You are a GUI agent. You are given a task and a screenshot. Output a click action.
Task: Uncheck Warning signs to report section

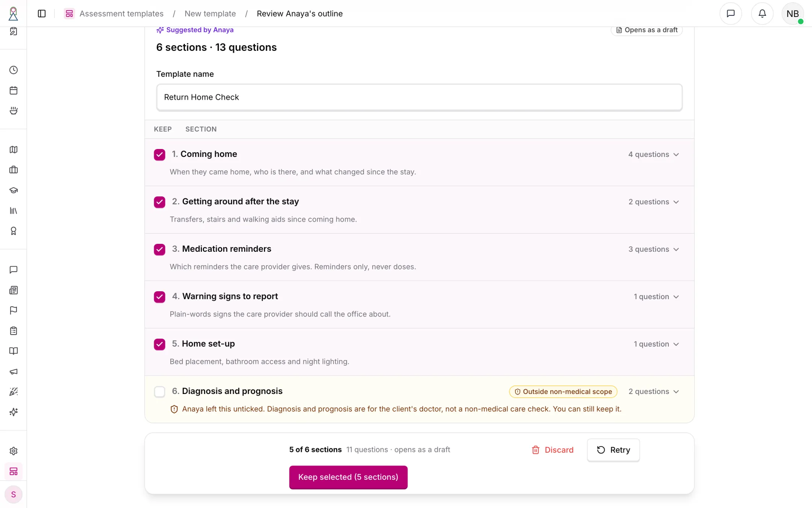pyautogui.click(x=159, y=297)
